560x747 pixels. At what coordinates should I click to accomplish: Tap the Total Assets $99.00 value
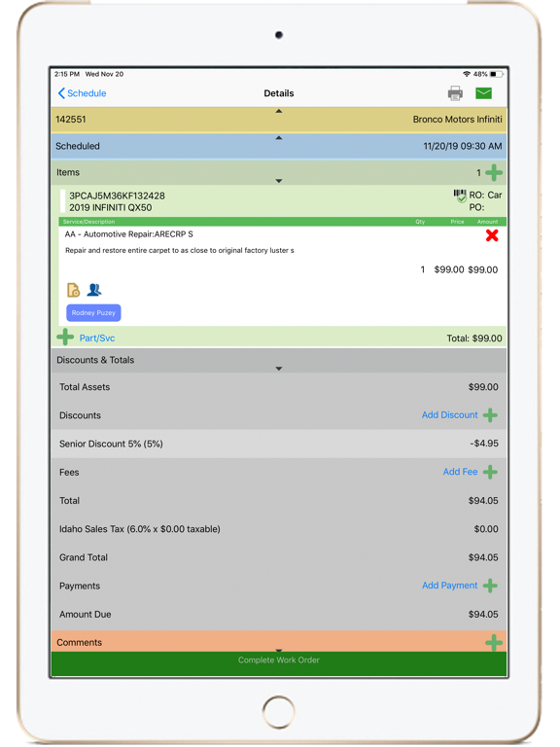coord(483,387)
